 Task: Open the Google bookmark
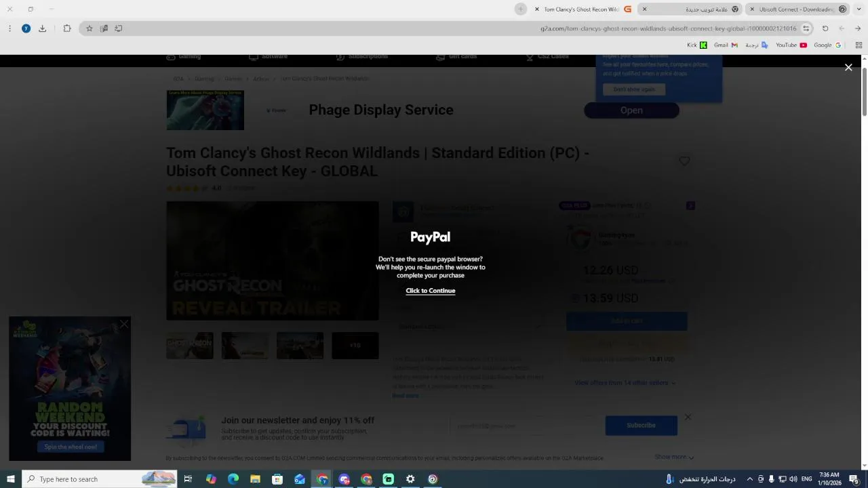(827, 45)
